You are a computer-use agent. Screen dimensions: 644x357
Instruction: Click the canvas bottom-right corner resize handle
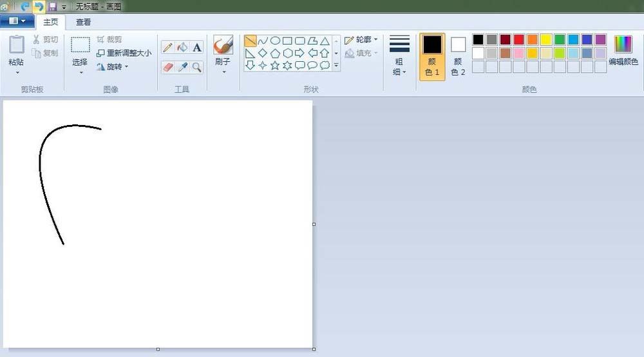point(314,349)
